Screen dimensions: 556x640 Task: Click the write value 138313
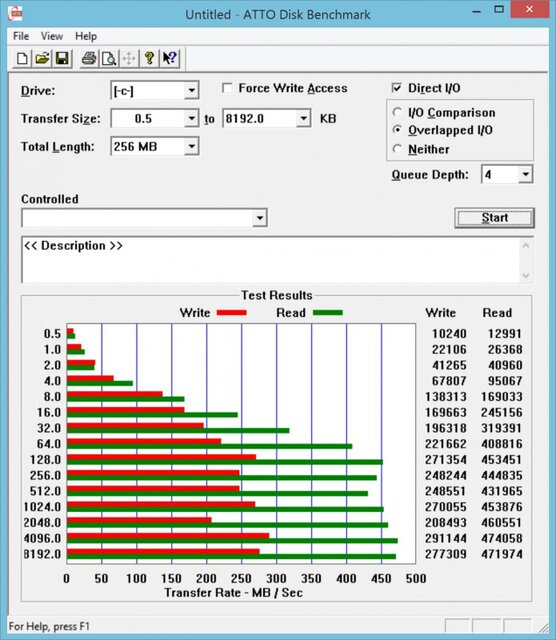[x=446, y=397]
